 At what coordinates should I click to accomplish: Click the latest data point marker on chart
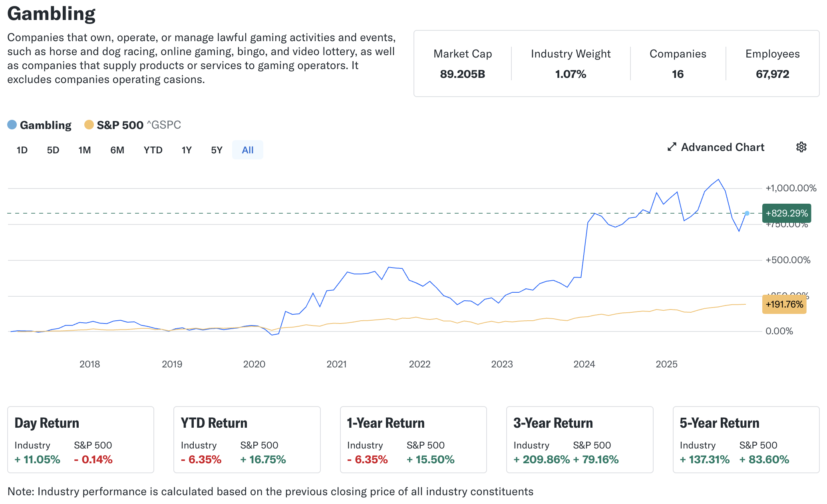(747, 213)
